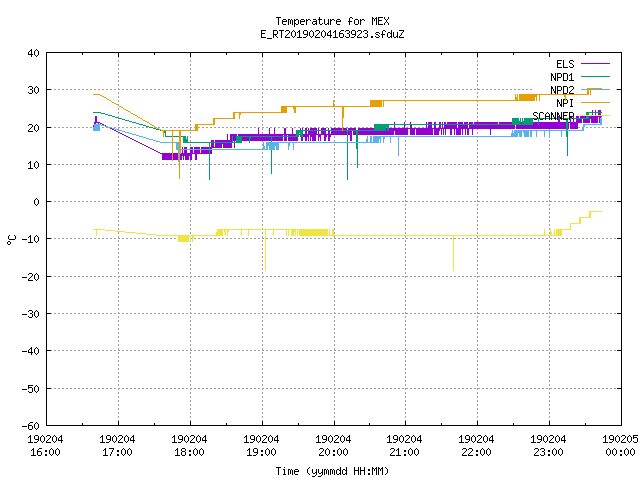Click the y-axis label 30
640x480 pixels.
pos(33,90)
